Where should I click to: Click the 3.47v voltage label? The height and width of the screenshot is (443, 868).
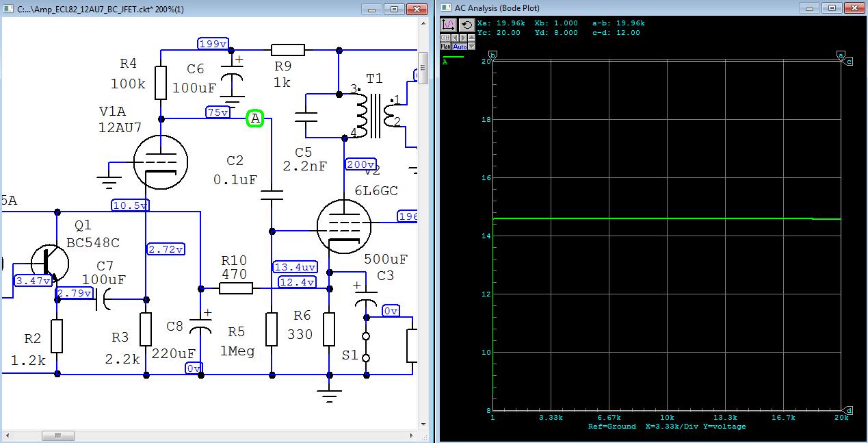[x=33, y=281]
